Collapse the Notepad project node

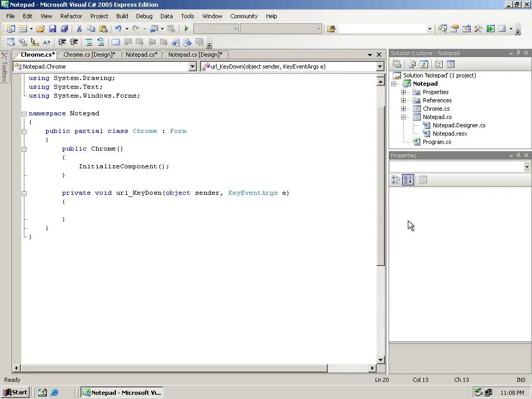click(x=394, y=84)
